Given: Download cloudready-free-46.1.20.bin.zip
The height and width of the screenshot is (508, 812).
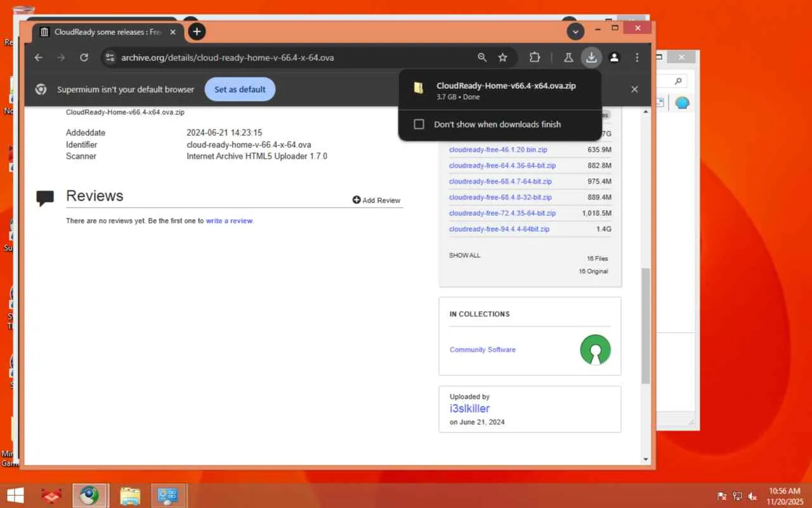Looking at the screenshot, I should [x=498, y=150].
